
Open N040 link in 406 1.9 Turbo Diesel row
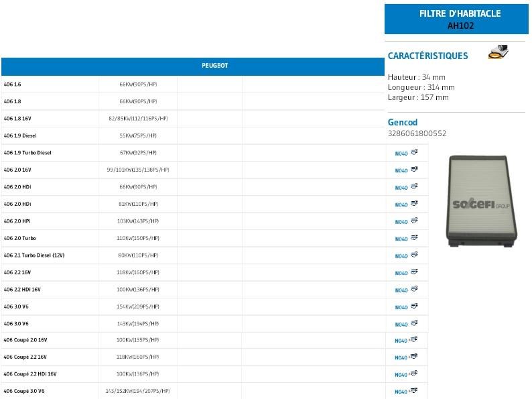(x=401, y=154)
